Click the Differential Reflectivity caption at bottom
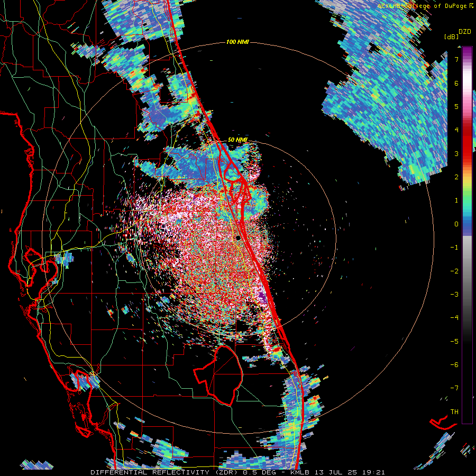Image resolution: width=476 pixels, height=476 pixels. tap(237, 472)
